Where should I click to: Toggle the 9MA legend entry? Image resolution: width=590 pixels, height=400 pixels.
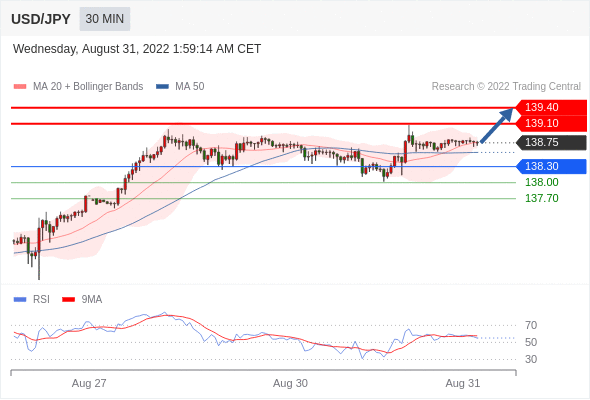coord(82,300)
